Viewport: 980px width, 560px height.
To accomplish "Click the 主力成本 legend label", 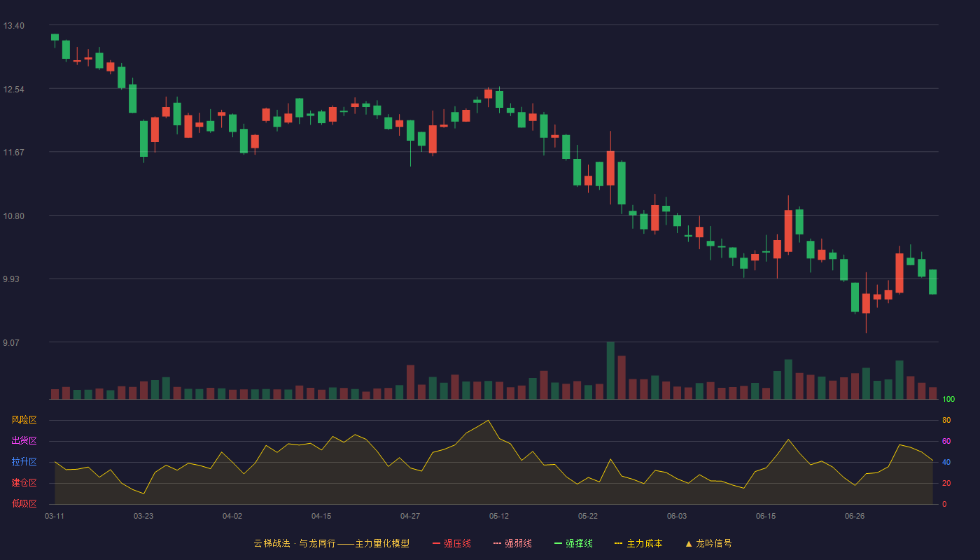I will click(x=644, y=543).
